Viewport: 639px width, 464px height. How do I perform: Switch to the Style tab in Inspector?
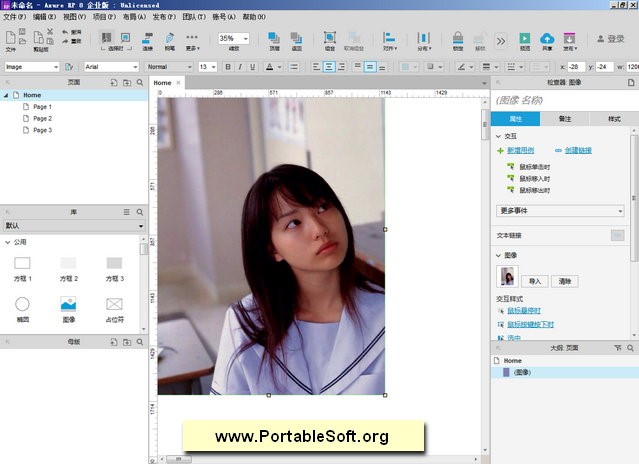(613, 119)
